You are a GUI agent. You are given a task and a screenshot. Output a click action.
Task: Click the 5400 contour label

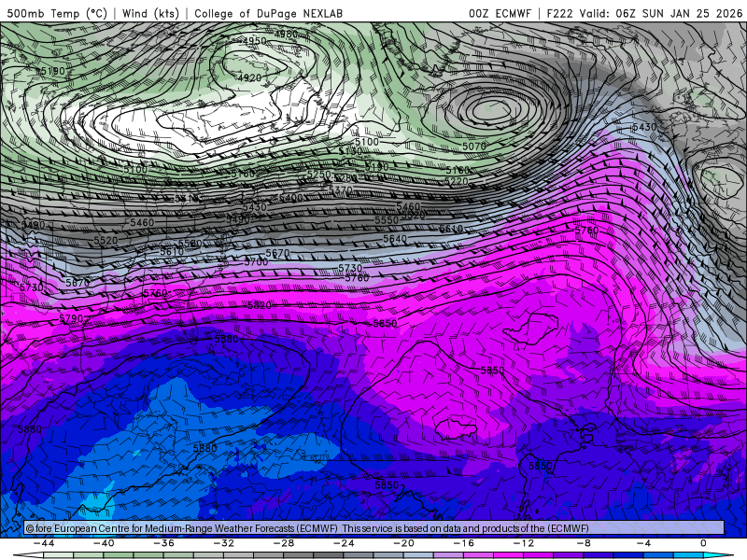click(291, 197)
